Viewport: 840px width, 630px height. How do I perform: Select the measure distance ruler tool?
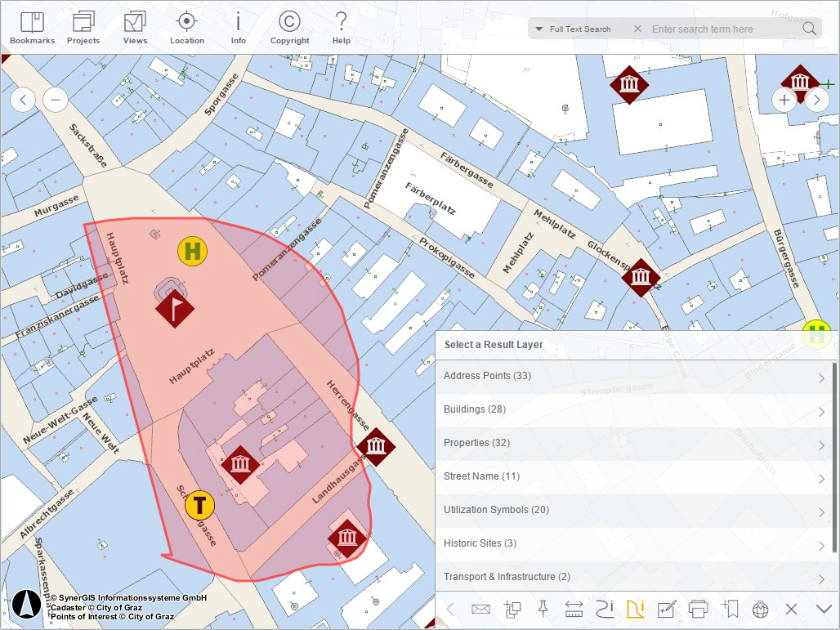[x=574, y=609]
